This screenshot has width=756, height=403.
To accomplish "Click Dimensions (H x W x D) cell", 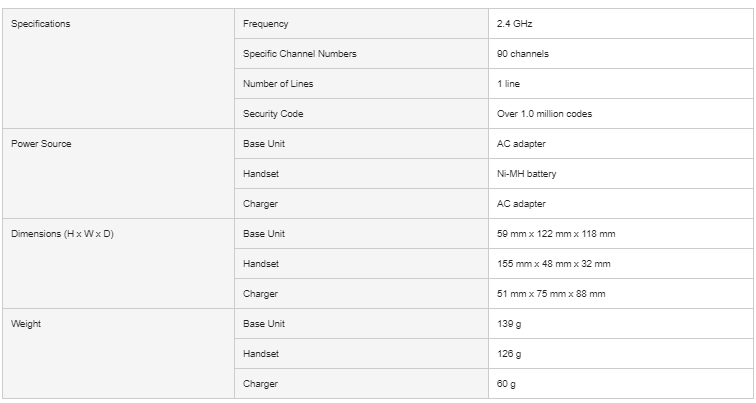I will tap(62, 234).
